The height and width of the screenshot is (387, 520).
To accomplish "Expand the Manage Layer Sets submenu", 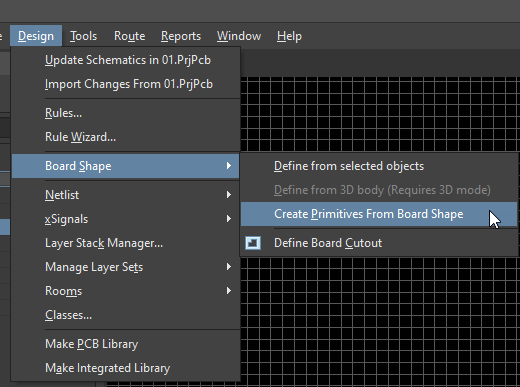I will (126, 267).
